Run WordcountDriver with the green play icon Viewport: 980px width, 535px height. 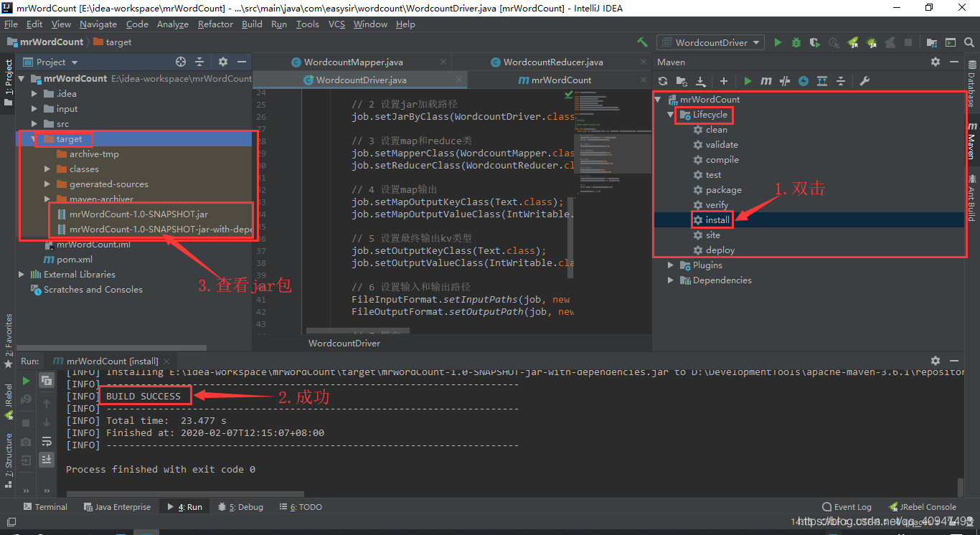[x=778, y=42]
